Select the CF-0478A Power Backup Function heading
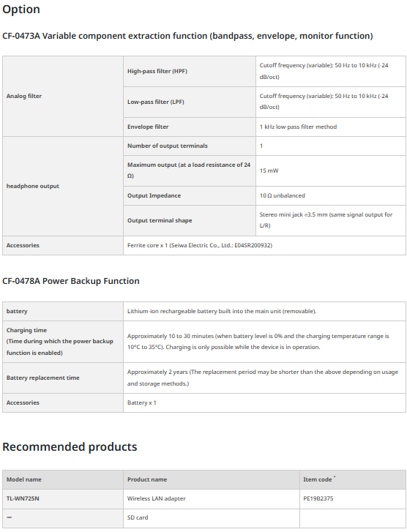 pyautogui.click(x=71, y=281)
